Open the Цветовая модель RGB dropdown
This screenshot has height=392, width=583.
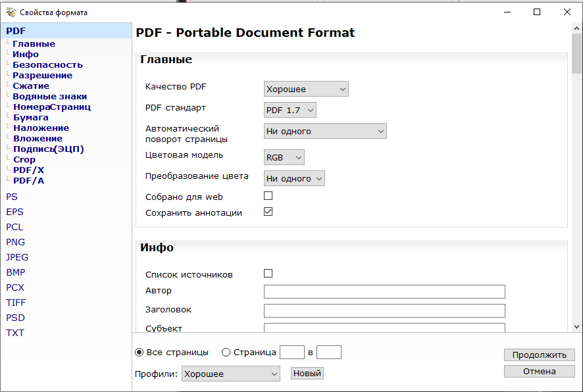pyautogui.click(x=284, y=158)
